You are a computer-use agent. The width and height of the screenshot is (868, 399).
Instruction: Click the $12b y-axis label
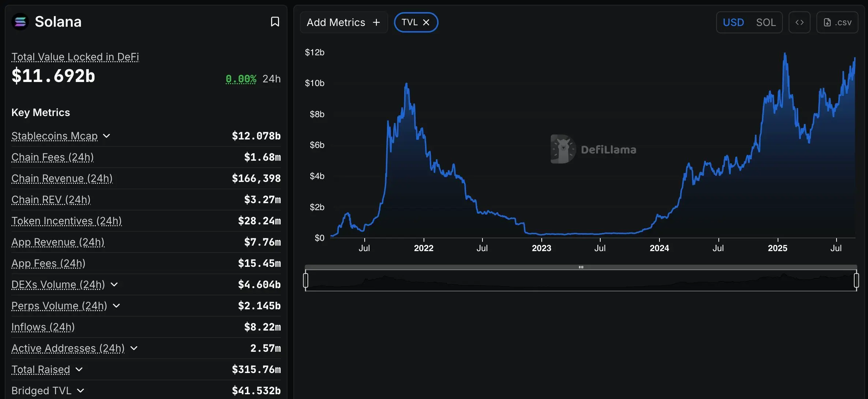315,52
